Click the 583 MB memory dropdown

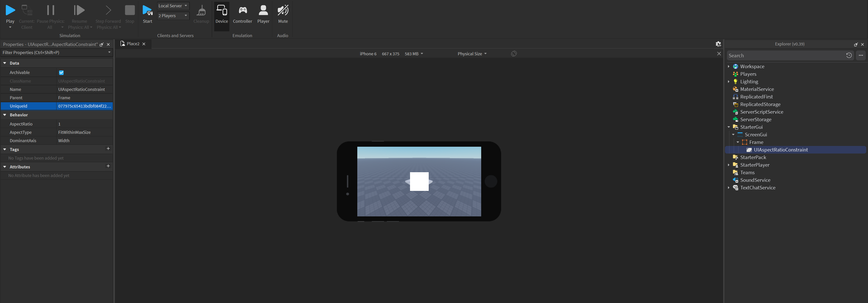tap(414, 54)
